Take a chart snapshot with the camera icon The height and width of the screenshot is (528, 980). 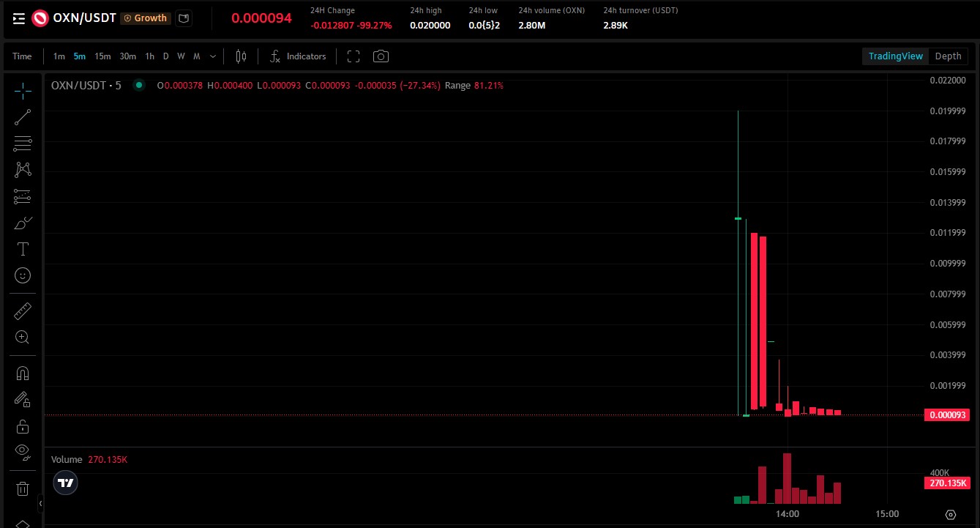pyautogui.click(x=380, y=56)
